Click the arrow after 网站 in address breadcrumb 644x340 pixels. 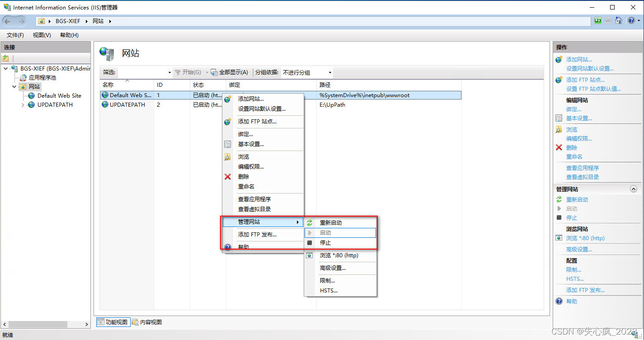(110, 21)
